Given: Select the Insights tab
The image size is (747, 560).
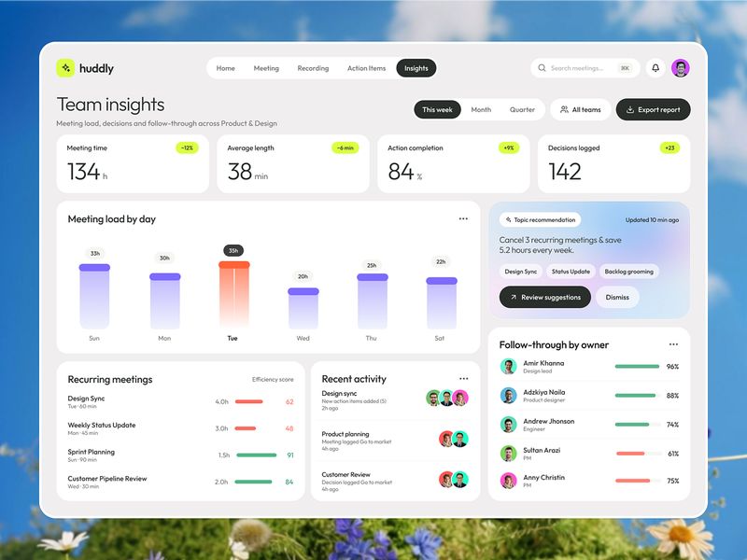Looking at the screenshot, I should pyautogui.click(x=416, y=68).
